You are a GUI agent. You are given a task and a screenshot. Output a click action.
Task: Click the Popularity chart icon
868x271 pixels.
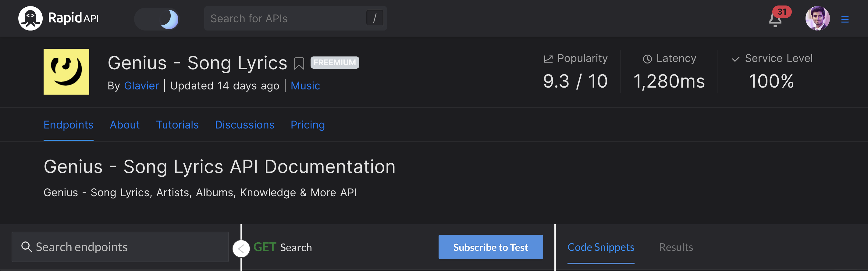(x=548, y=59)
